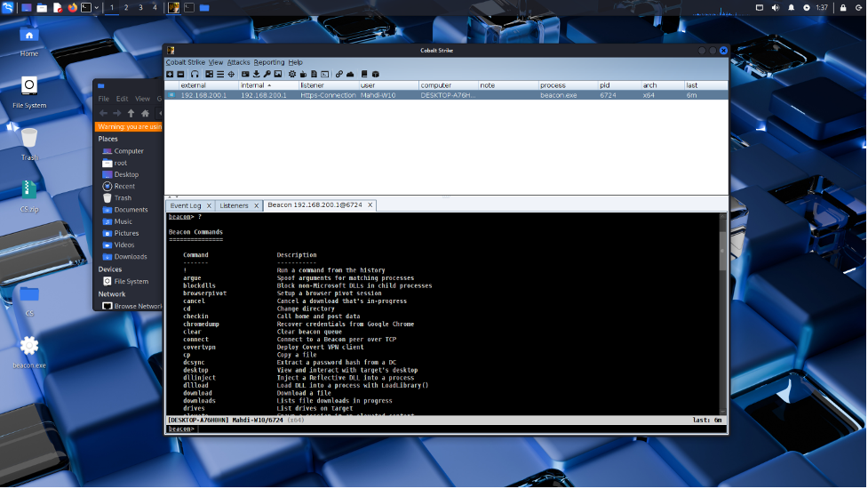Image resolution: width=868 pixels, height=489 pixels.
Task: Open the Cobalt Strike menu
Action: click(186, 62)
